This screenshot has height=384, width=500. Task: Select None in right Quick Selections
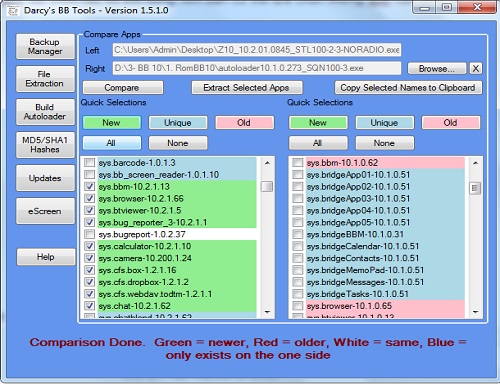[x=385, y=143]
